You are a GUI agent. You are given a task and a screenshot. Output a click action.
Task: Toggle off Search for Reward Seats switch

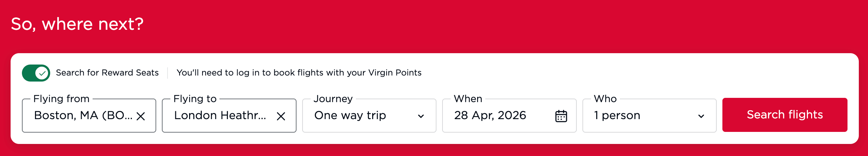pos(36,73)
